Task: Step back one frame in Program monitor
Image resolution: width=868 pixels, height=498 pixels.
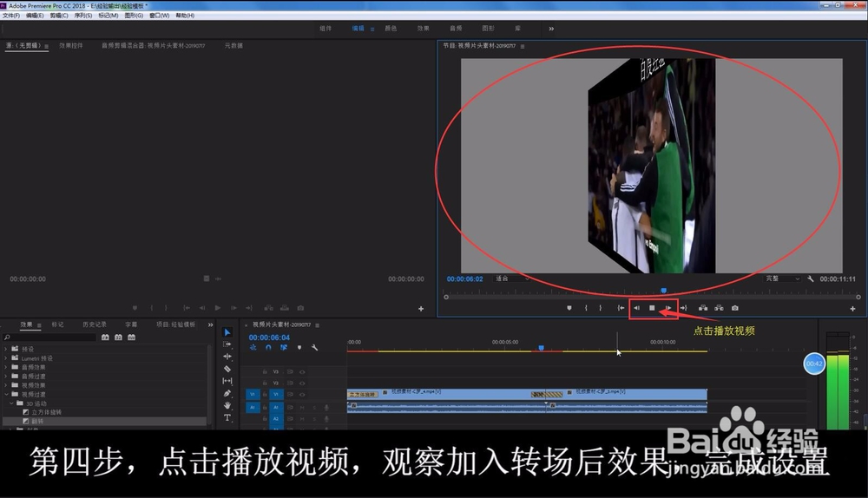Action: click(636, 308)
